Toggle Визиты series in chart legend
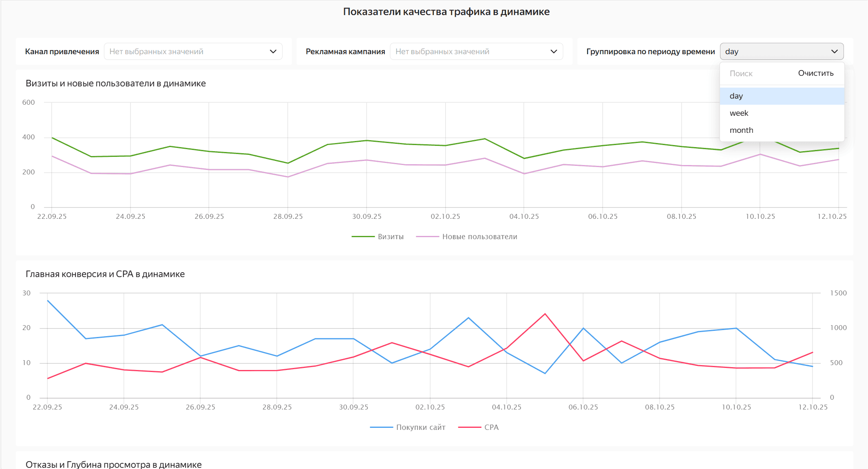868x469 pixels. coord(390,237)
